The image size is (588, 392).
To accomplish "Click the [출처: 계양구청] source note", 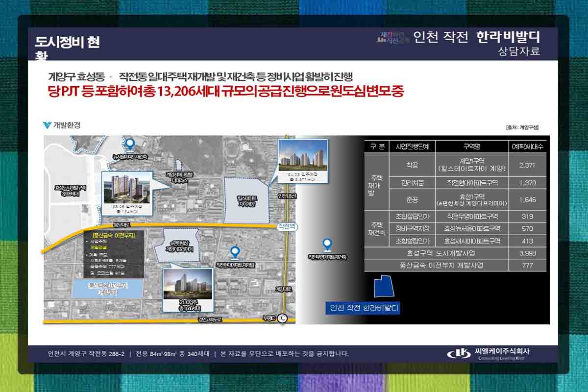I will [x=522, y=127].
